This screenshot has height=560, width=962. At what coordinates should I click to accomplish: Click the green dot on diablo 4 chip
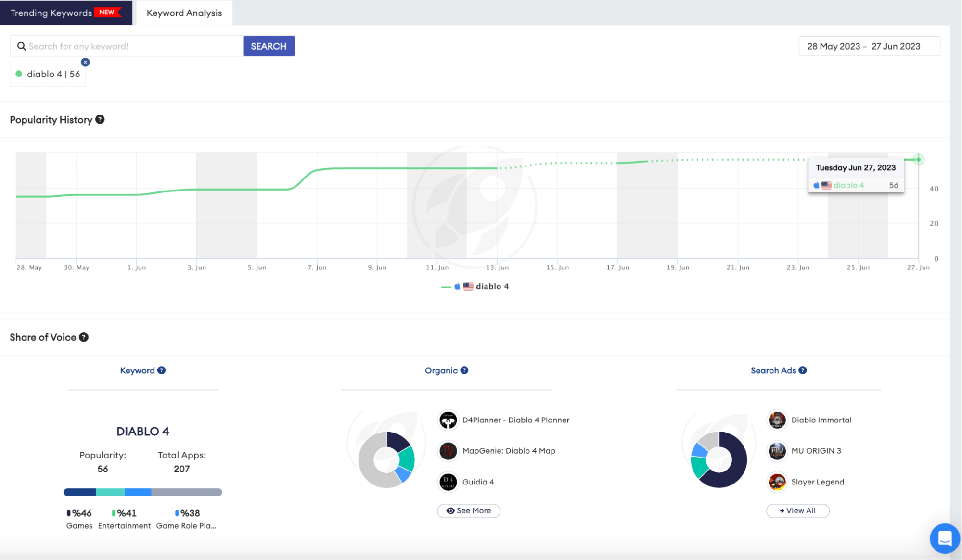point(19,74)
